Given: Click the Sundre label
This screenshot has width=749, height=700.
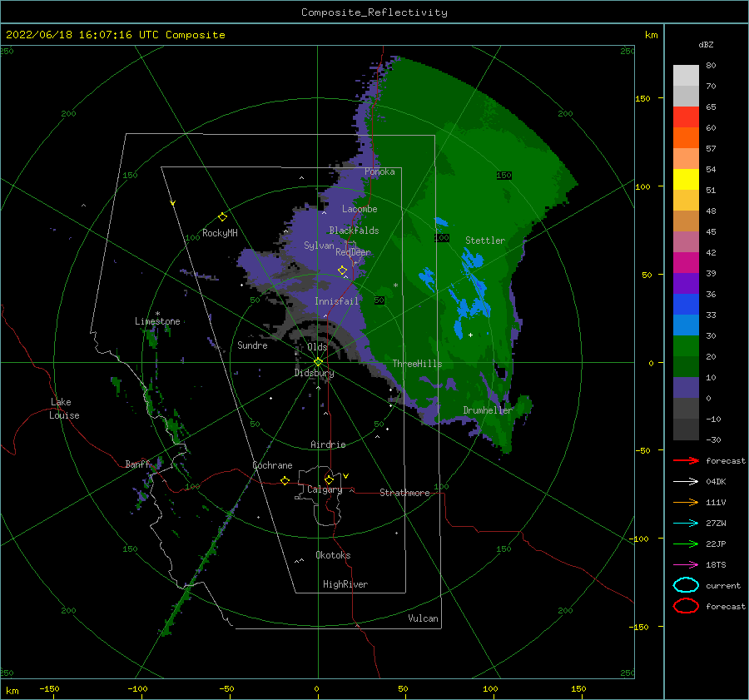Looking at the screenshot, I should [x=252, y=345].
